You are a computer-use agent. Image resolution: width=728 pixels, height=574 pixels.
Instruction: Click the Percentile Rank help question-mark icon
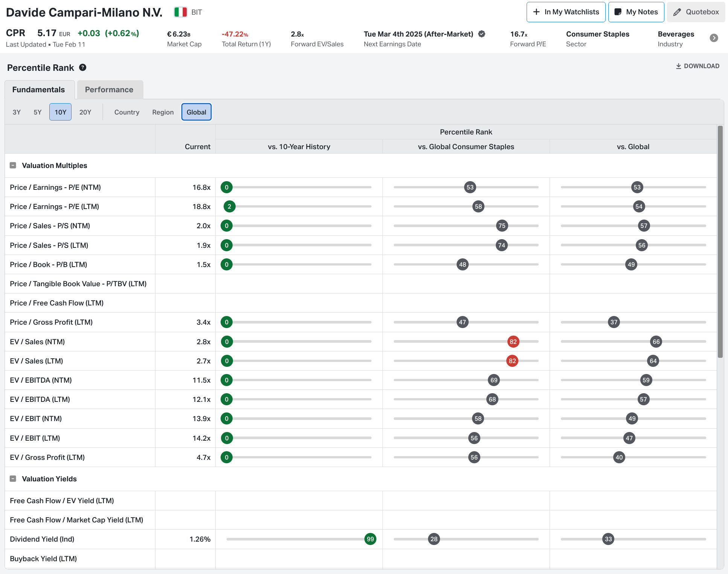(83, 67)
